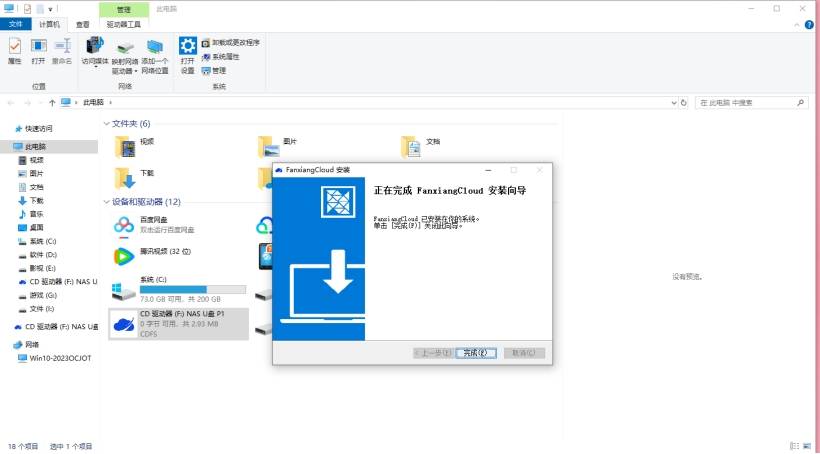820x454 pixels.
Task: Switch to the 查看 ribbon tab
Action: [x=83, y=23]
